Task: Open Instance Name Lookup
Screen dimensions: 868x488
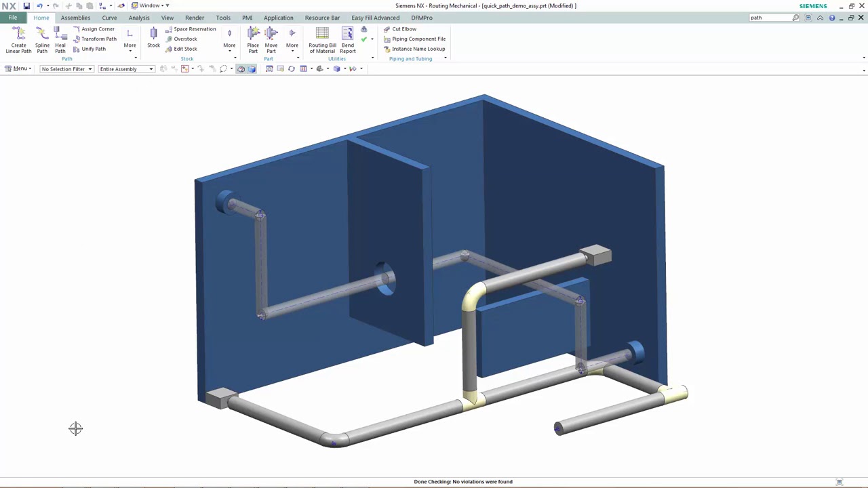Action: tap(414, 49)
